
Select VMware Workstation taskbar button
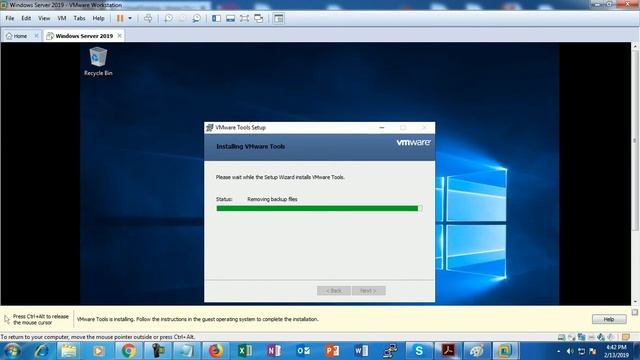(506, 351)
